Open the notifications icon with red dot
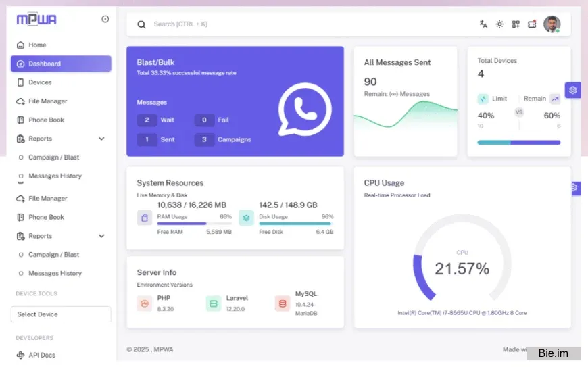The width and height of the screenshot is (588, 367). [x=532, y=24]
